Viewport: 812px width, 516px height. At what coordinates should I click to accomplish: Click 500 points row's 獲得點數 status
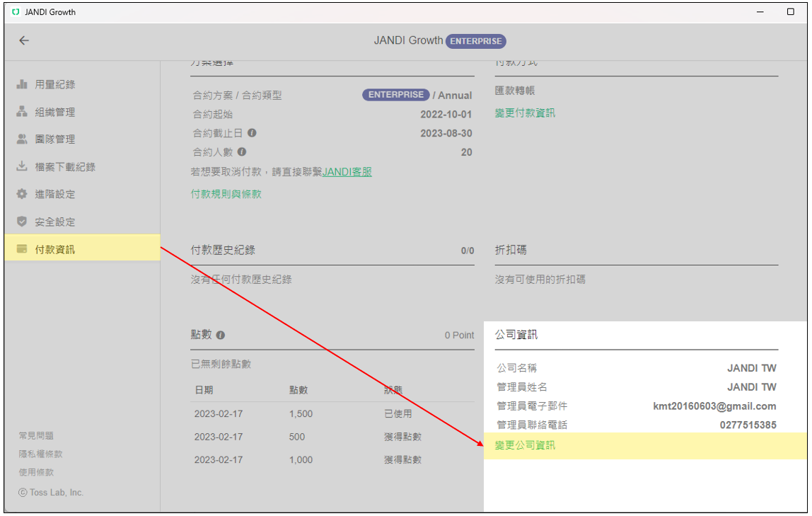(402, 437)
